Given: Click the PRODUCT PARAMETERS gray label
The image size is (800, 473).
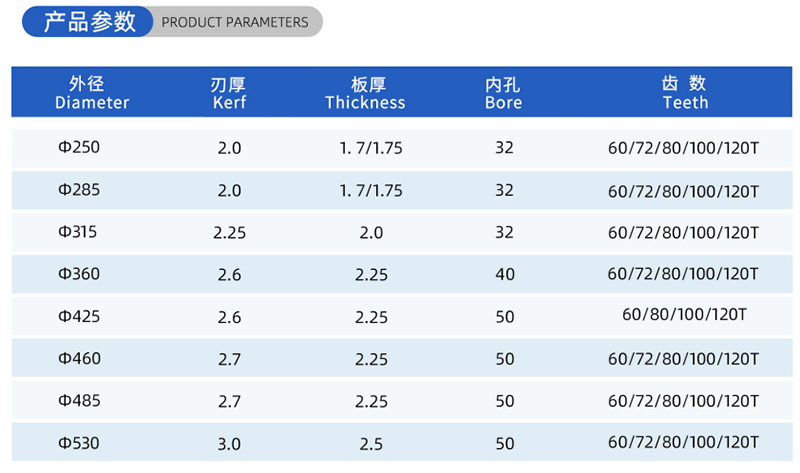Looking at the screenshot, I should point(235,22).
